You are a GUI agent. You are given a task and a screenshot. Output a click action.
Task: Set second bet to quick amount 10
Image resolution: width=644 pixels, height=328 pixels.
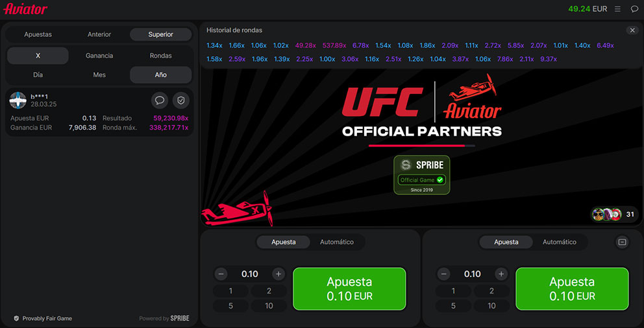tap(491, 306)
